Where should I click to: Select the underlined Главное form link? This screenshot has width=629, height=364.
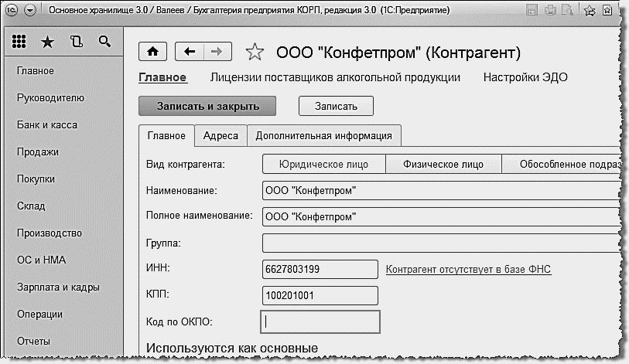coord(162,77)
